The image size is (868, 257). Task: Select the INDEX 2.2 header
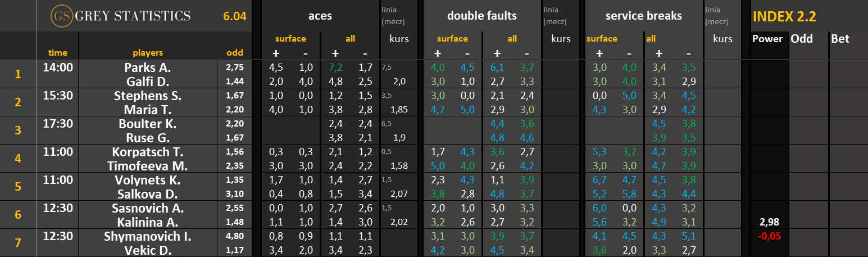[x=784, y=16]
